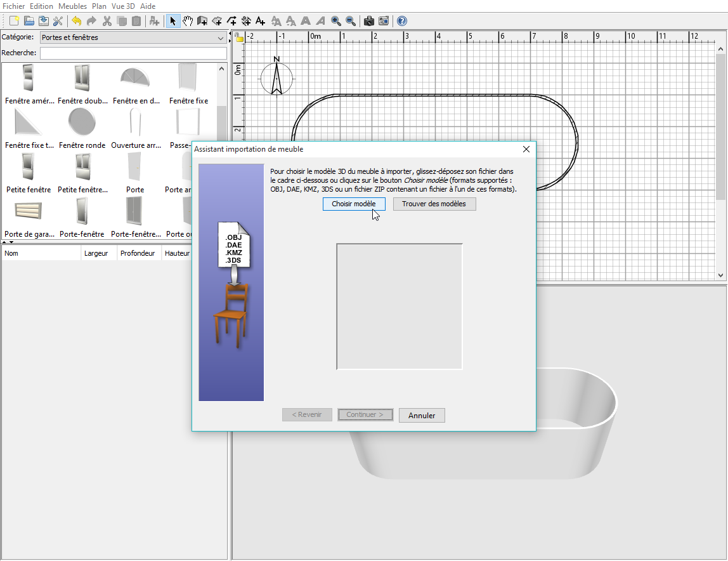Image resolution: width=728 pixels, height=561 pixels.
Task: Click the Recherche search field
Action: click(x=133, y=53)
